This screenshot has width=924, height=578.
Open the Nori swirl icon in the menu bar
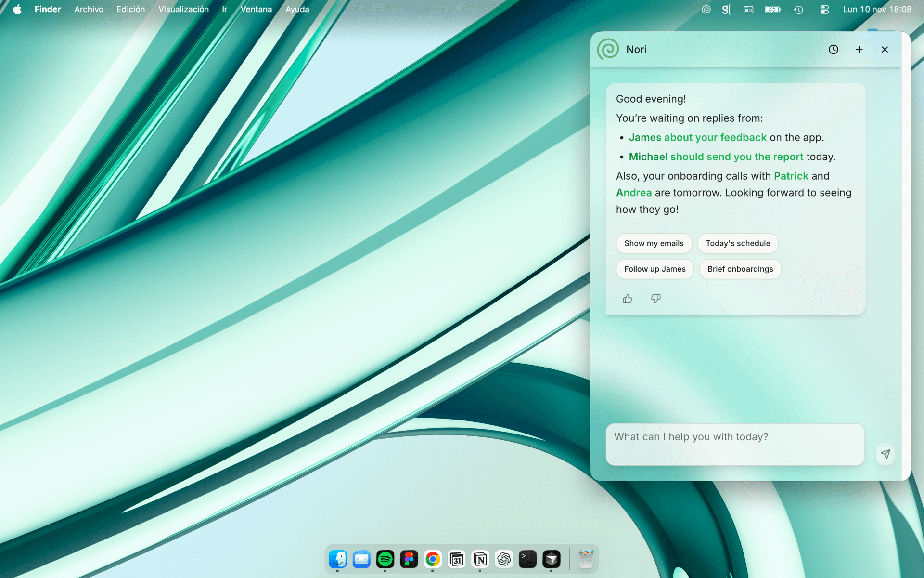click(706, 9)
